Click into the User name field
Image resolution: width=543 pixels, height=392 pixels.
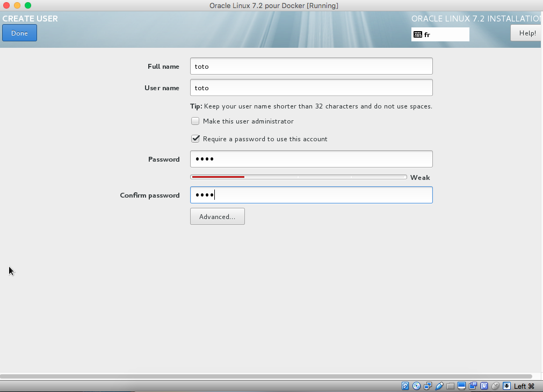point(311,88)
